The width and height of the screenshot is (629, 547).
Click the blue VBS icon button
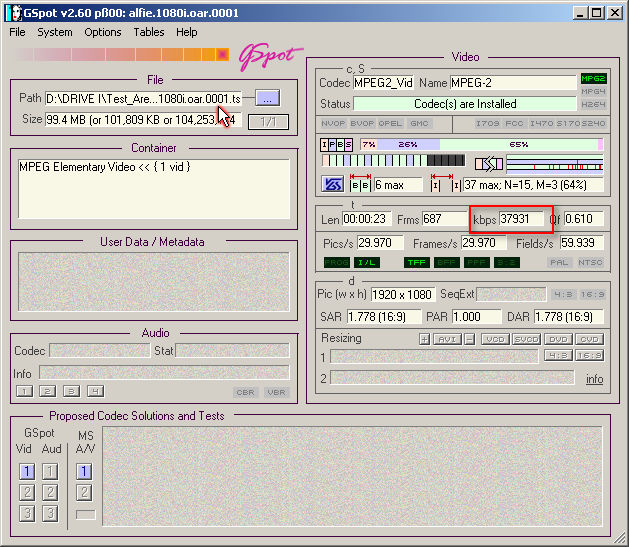[x=332, y=184]
